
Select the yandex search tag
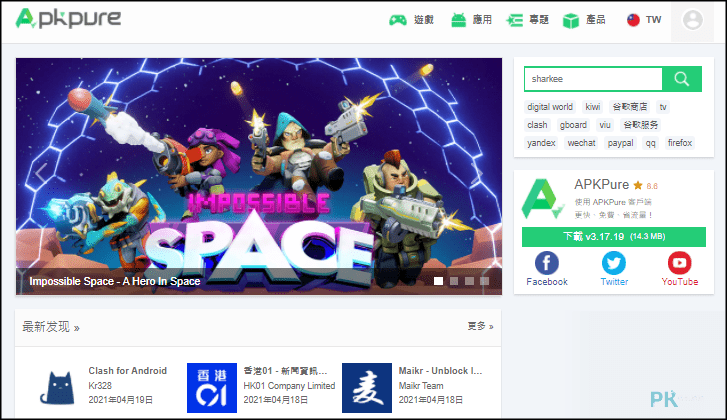(x=541, y=143)
